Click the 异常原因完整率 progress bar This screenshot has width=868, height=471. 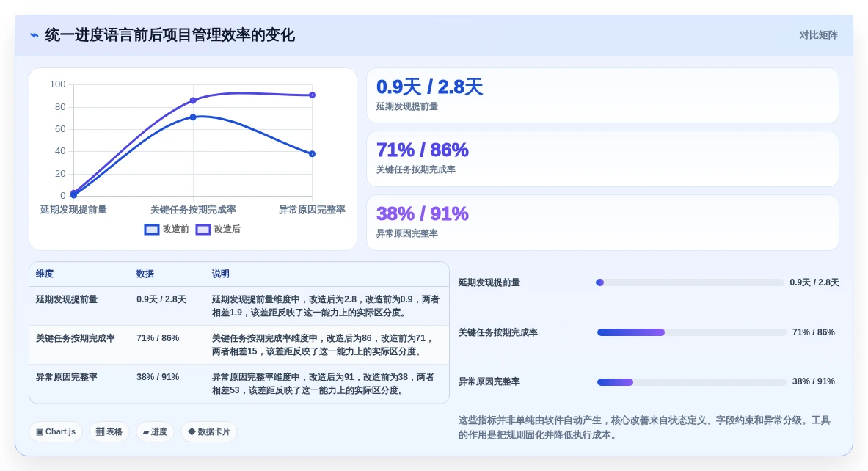(x=691, y=382)
